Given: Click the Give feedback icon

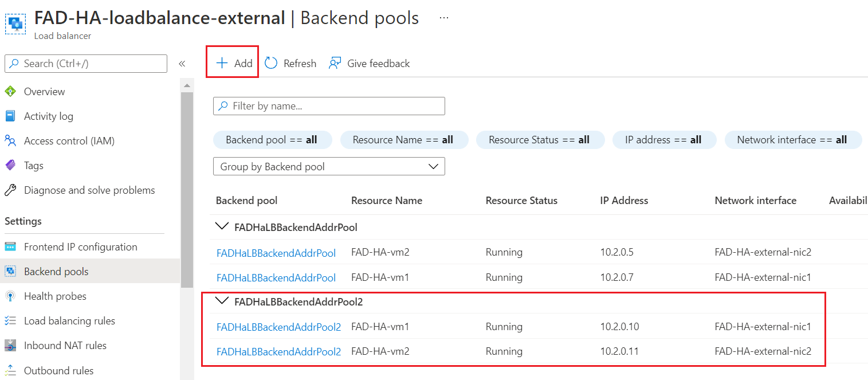Looking at the screenshot, I should tap(334, 63).
